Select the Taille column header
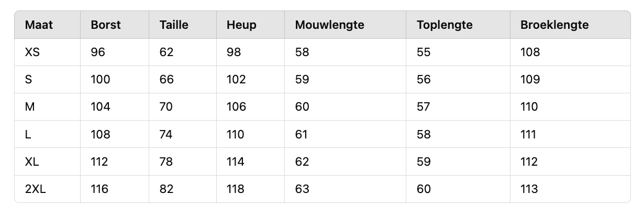 pos(174,25)
